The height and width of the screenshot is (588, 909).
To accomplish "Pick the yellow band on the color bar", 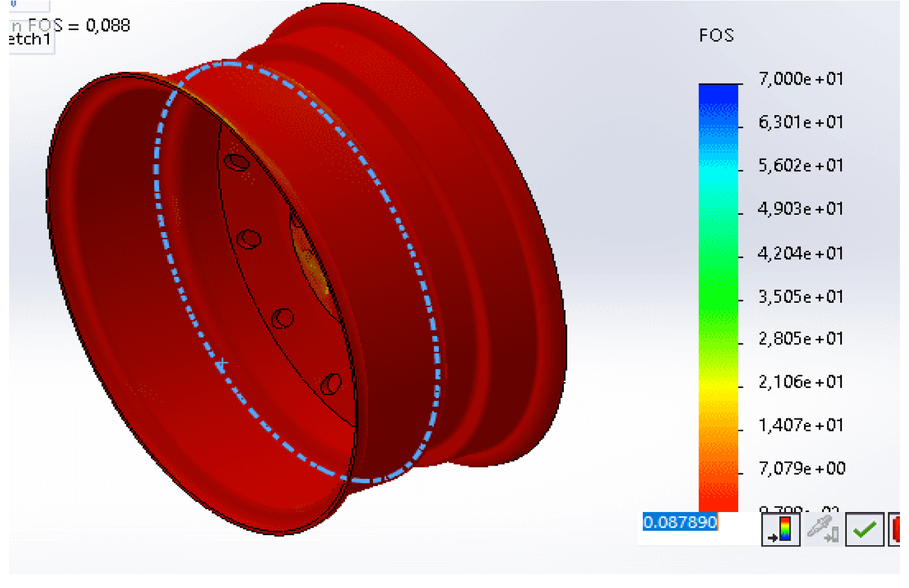I will 718,386.
